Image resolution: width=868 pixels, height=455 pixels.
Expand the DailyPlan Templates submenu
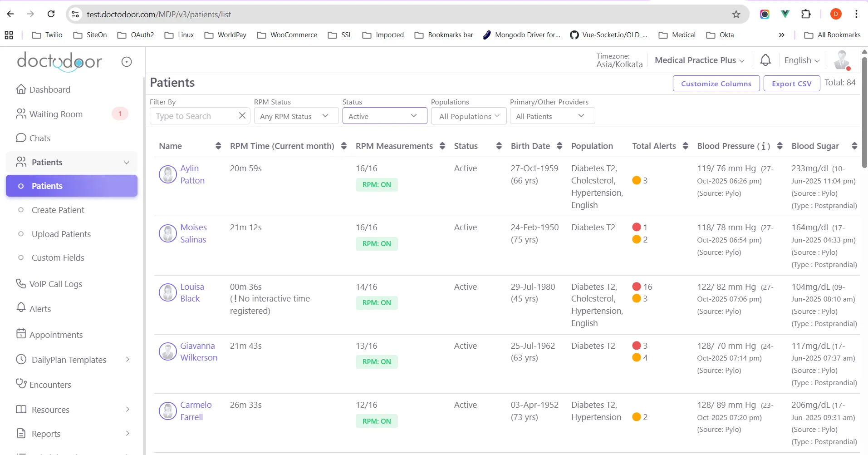coord(128,359)
